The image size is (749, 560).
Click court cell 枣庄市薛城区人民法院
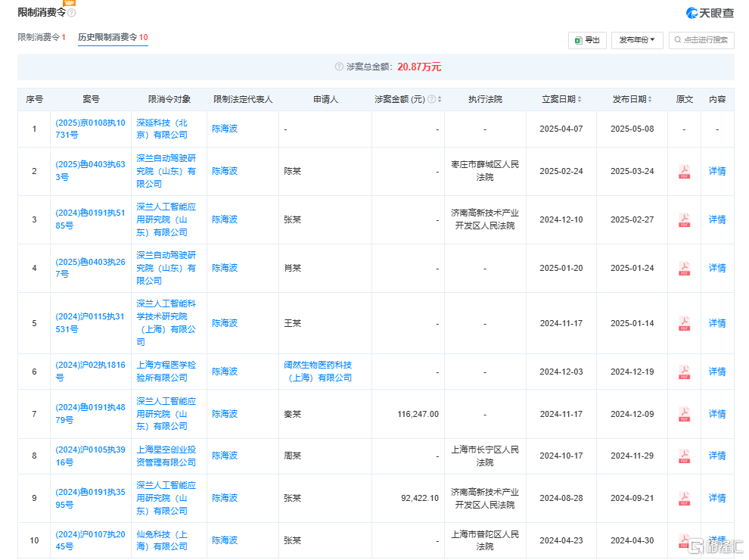coord(485,171)
